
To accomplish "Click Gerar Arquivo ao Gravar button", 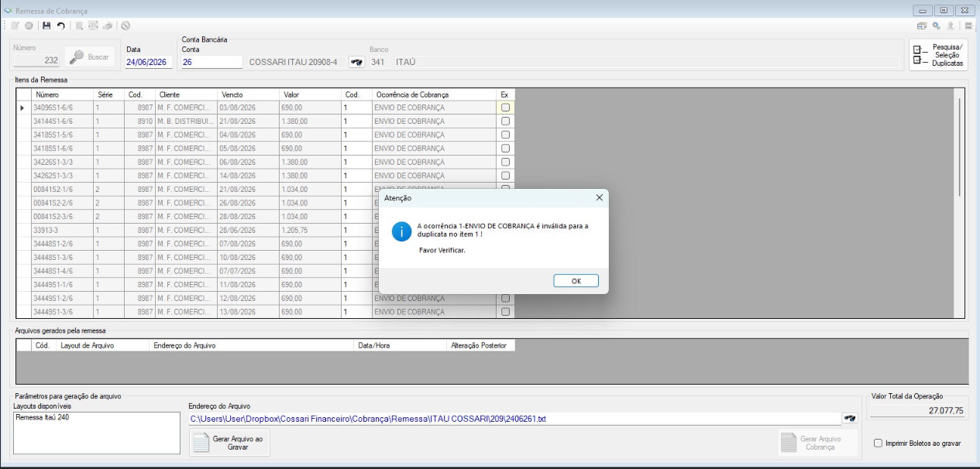I will tap(229, 443).
